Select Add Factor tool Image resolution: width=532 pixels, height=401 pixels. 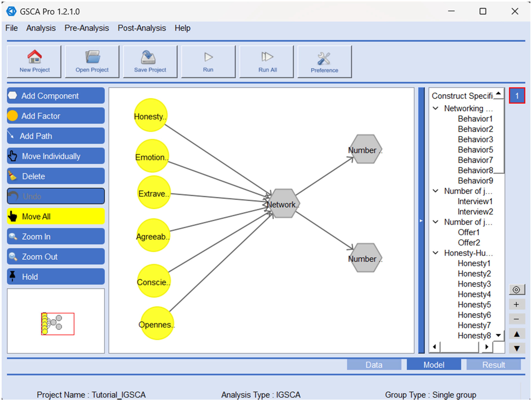point(56,116)
